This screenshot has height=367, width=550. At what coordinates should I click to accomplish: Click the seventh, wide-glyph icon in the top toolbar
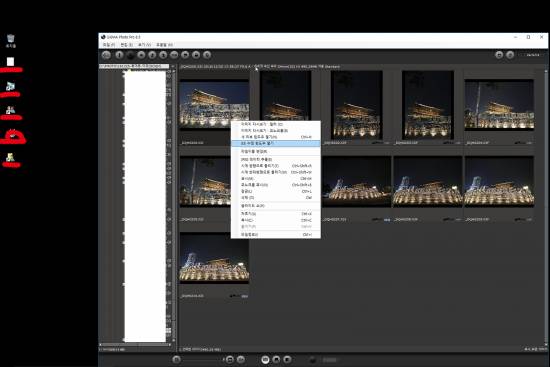click(174, 55)
